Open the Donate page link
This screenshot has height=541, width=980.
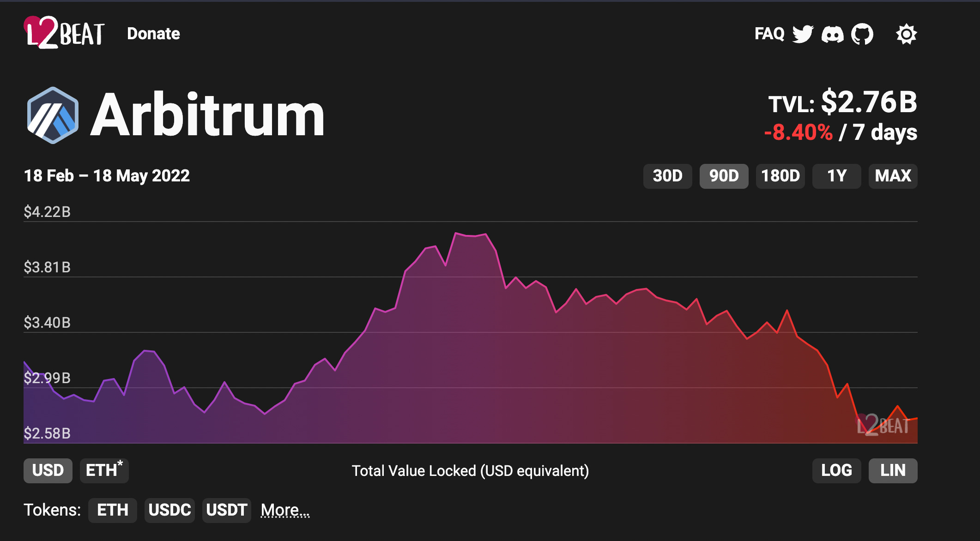click(153, 34)
